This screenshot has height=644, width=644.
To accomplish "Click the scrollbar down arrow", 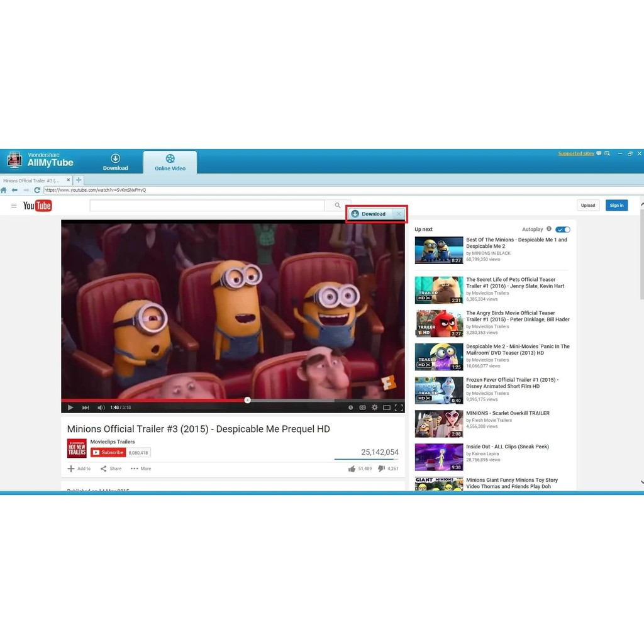I will [x=641, y=482].
